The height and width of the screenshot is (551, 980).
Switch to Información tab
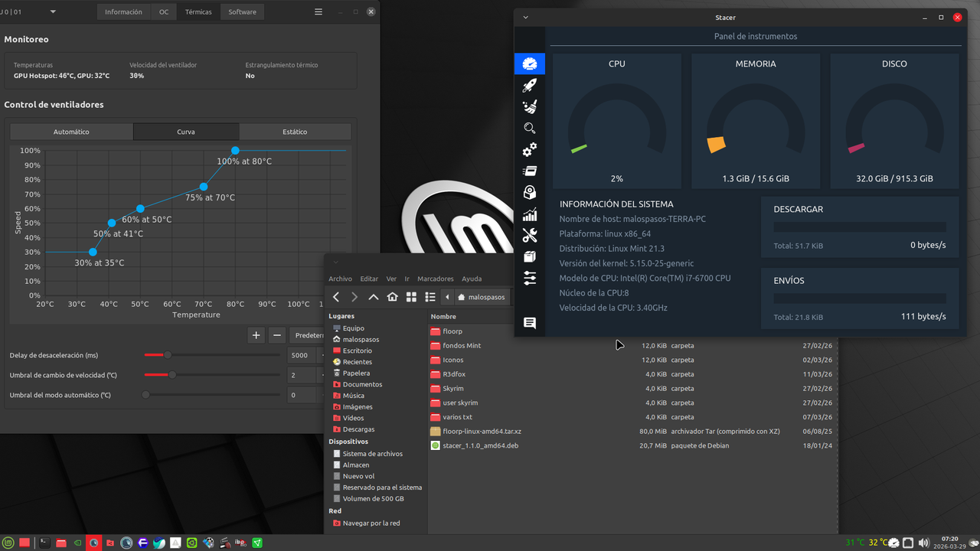[x=123, y=11]
